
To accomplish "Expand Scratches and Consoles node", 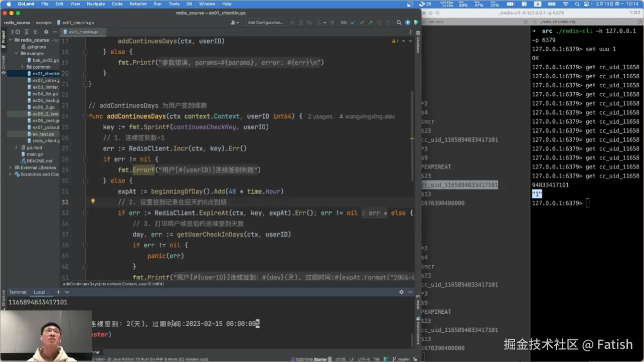I will [x=11, y=174].
